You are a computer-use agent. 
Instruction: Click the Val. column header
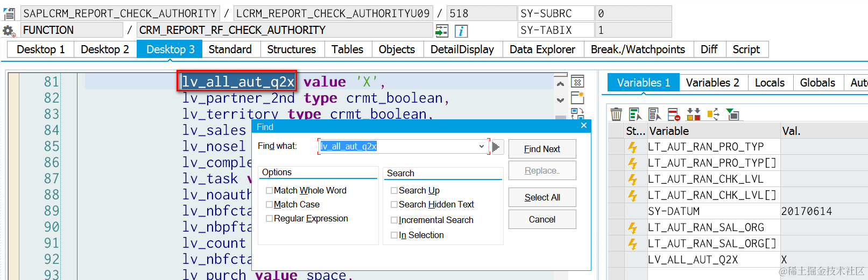click(823, 131)
